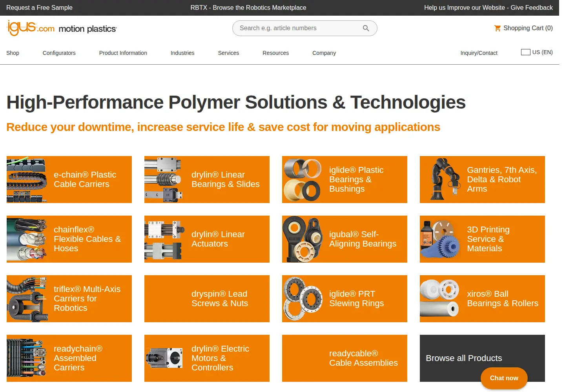Image resolution: width=565 pixels, height=392 pixels.
Task: Open RBTX Robotics Marketplace link
Action: [248, 7]
